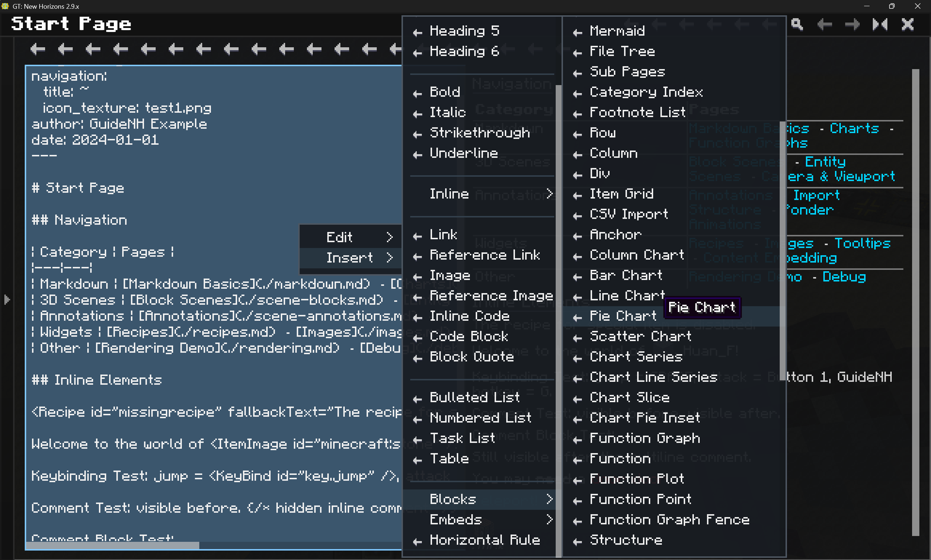Insert an Anchor block
The height and width of the screenshot is (560, 931).
coord(671,235)
